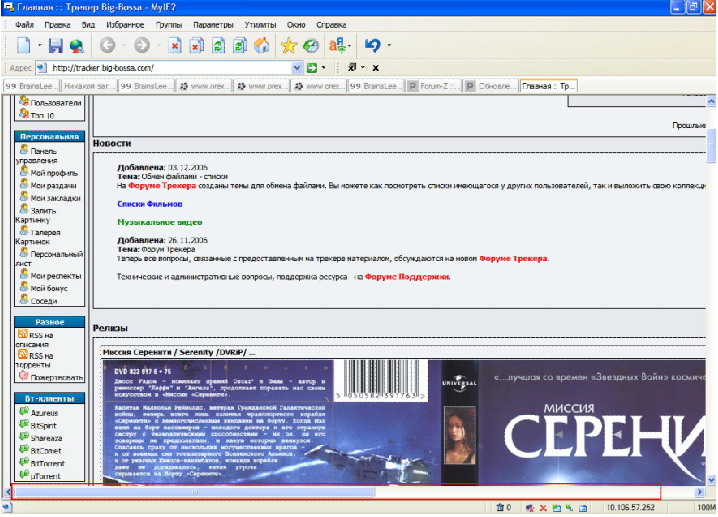
Task: Open the Azureus client link
Action: click(x=44, y=413)
